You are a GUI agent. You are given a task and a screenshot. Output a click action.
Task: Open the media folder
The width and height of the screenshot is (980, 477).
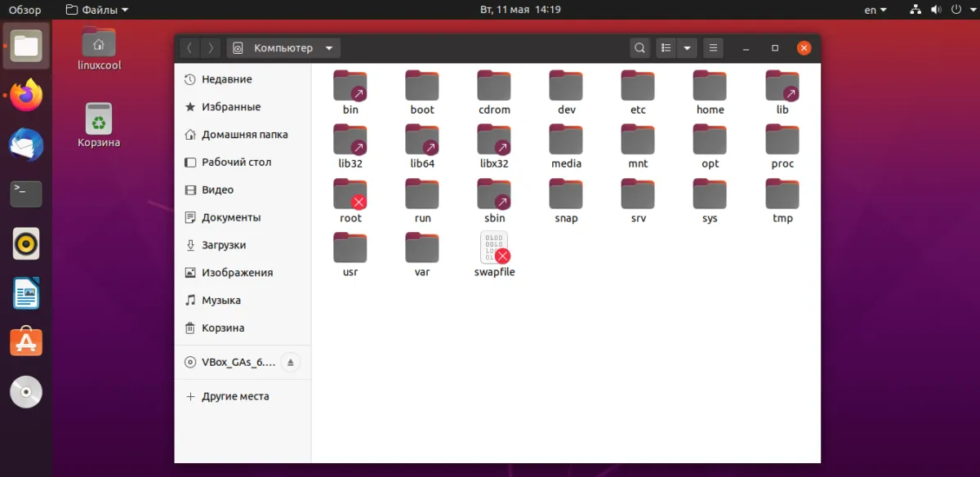tap(566, 146)
